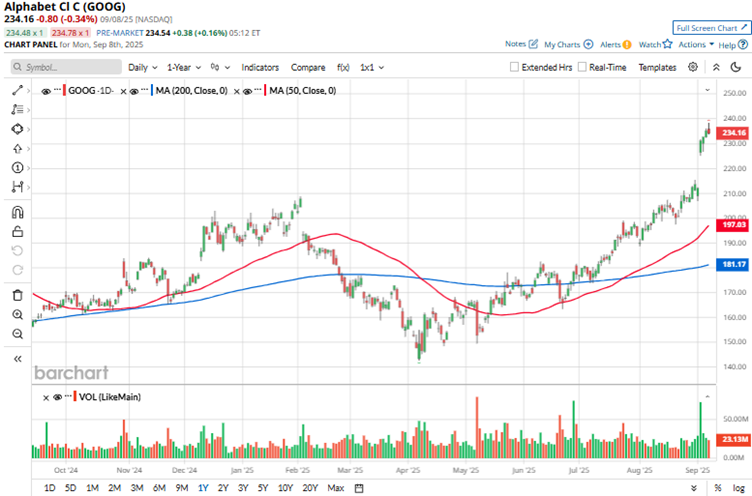The image size is (752, 496).
Task: Open MA 50 red color swatch
Action: click(265, 90)
